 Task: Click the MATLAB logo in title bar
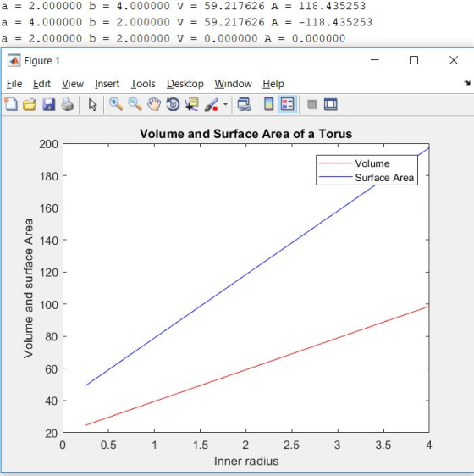pos(14,60)
